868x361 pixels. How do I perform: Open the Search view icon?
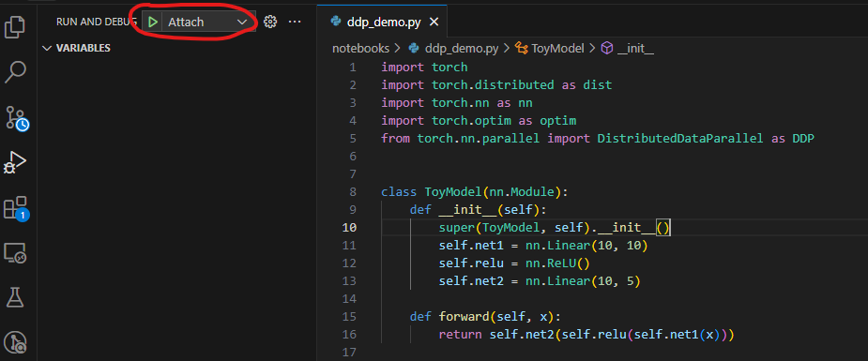(x=16, y=72)
